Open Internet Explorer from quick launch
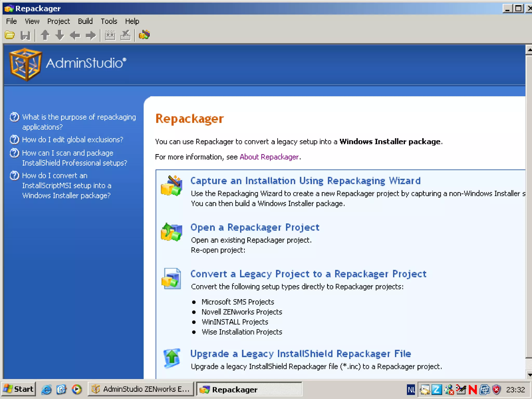The height and width of the screenshot is (399, 532). point(46,389)
